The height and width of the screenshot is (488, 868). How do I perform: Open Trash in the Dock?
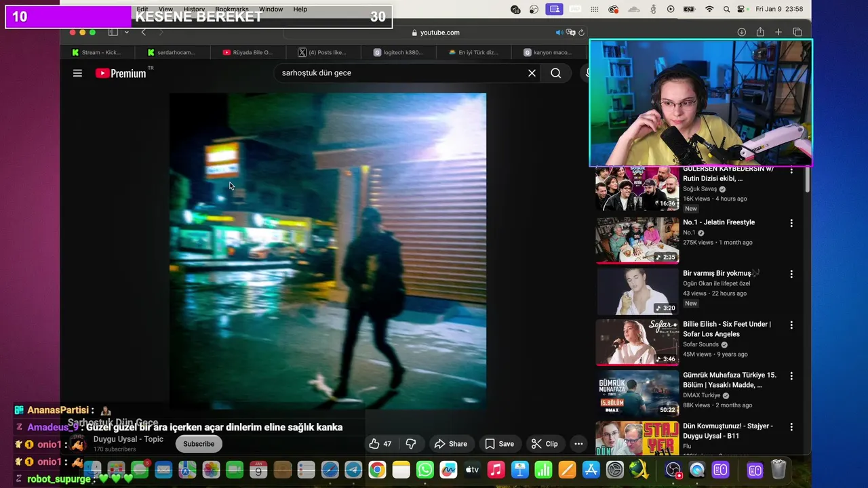click(x=778, y=470)
